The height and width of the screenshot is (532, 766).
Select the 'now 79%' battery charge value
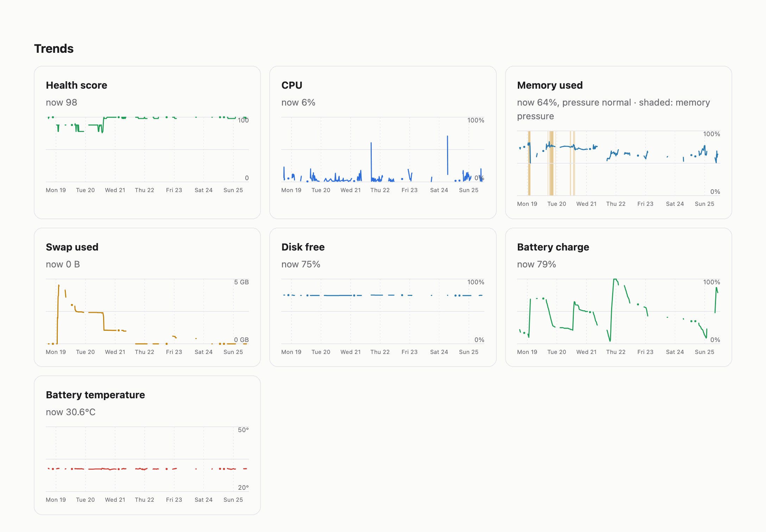536,264
